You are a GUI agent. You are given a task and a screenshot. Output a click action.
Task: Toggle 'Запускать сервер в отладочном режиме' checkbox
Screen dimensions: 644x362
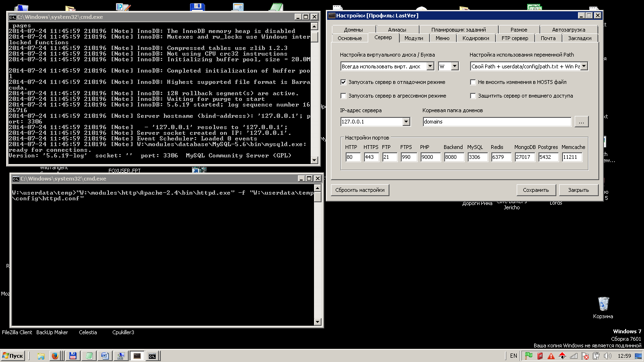(343, 82)
